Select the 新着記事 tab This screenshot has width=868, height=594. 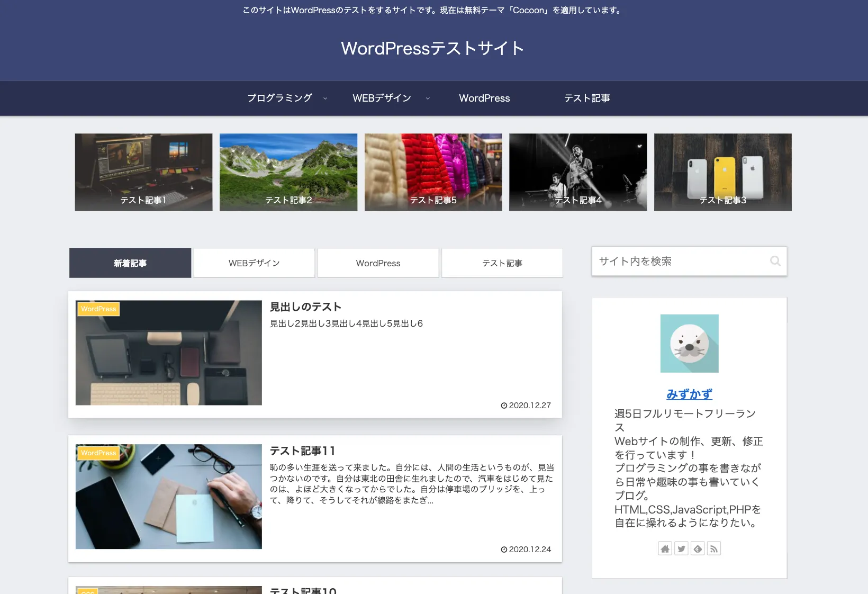pyautogui.click(x=130, y=263)
